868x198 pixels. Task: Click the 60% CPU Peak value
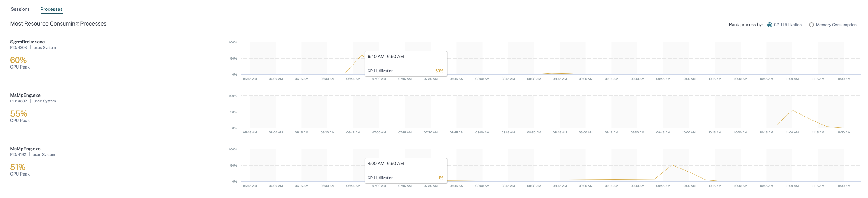pos(18,60)
